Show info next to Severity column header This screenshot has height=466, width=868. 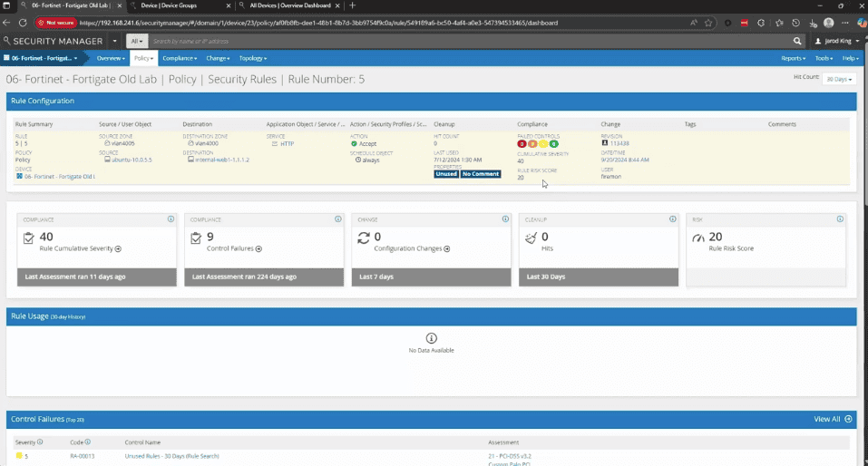(40, 442)
